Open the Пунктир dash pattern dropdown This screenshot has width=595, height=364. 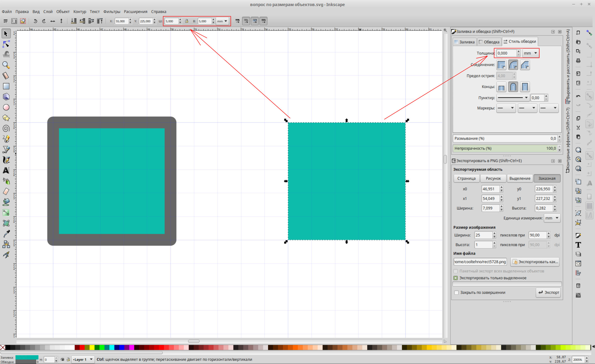coord(512,98)
